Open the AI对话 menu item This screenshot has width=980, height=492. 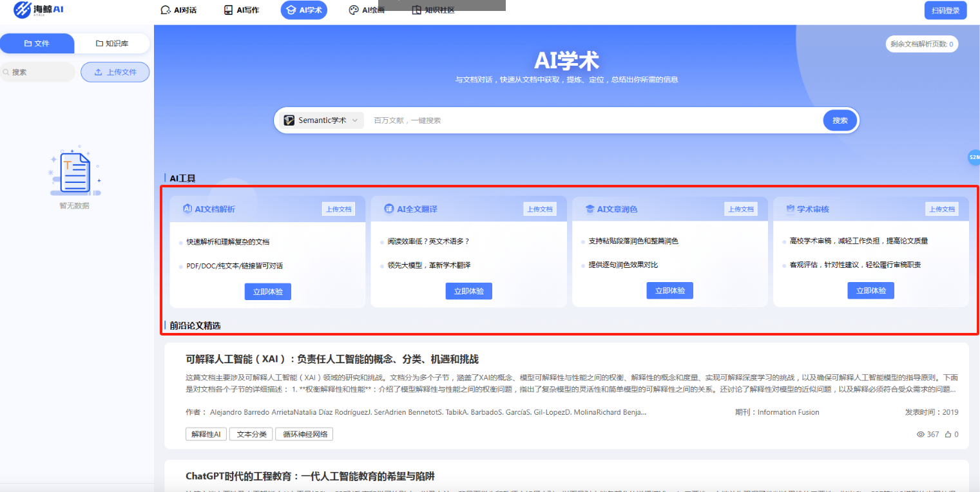pos(178,10)
